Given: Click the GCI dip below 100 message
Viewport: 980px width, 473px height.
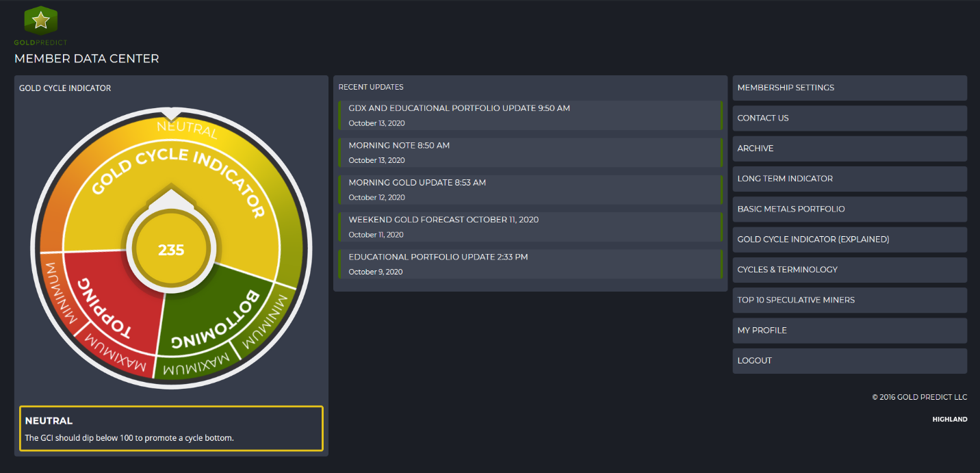Looking at the screenshot, I should [x=129, y=438].
